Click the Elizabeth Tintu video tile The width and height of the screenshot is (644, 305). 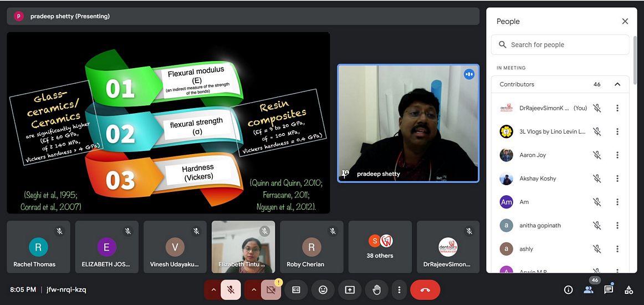(243, 247)
